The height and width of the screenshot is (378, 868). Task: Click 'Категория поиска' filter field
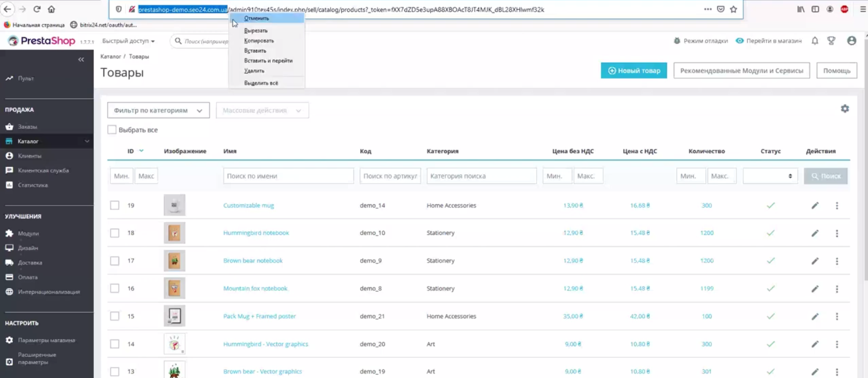tap(481, 176)
